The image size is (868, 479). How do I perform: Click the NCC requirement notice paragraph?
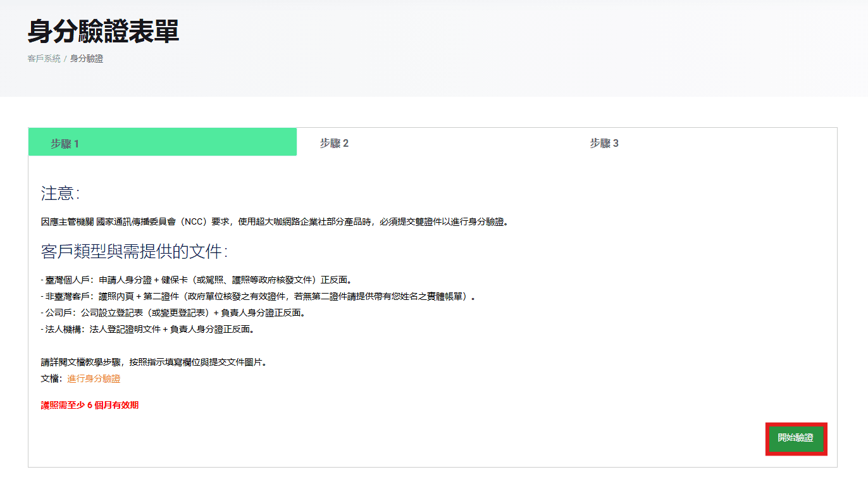coord(275,222)
